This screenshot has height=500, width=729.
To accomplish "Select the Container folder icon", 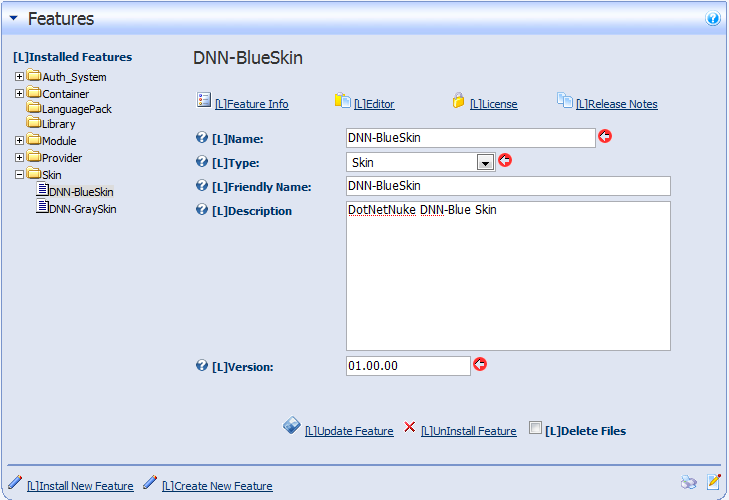I will pos(33,92).
